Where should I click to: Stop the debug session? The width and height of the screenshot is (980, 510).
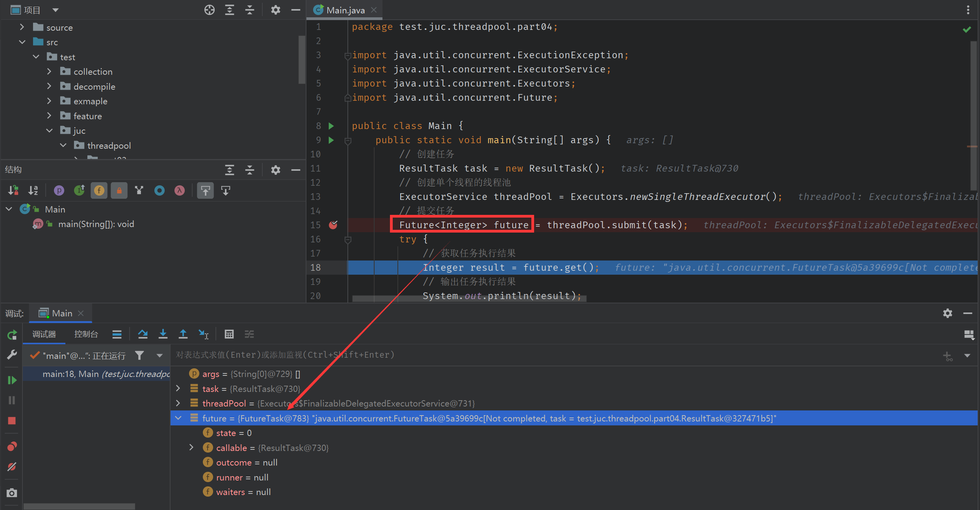click(x=12, y=421)
